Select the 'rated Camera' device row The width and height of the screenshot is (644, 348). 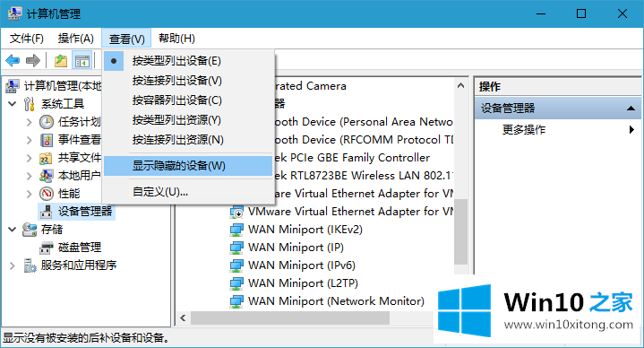311,85
